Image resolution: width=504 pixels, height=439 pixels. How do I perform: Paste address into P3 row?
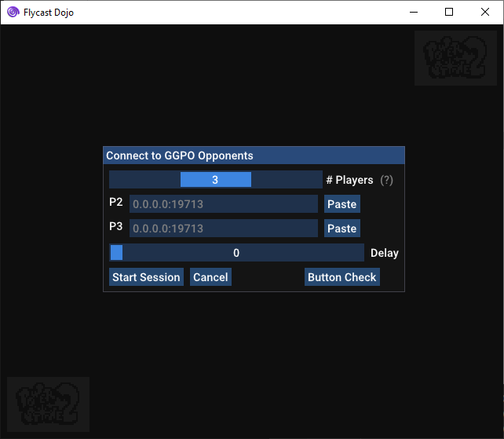coord(342,229)
